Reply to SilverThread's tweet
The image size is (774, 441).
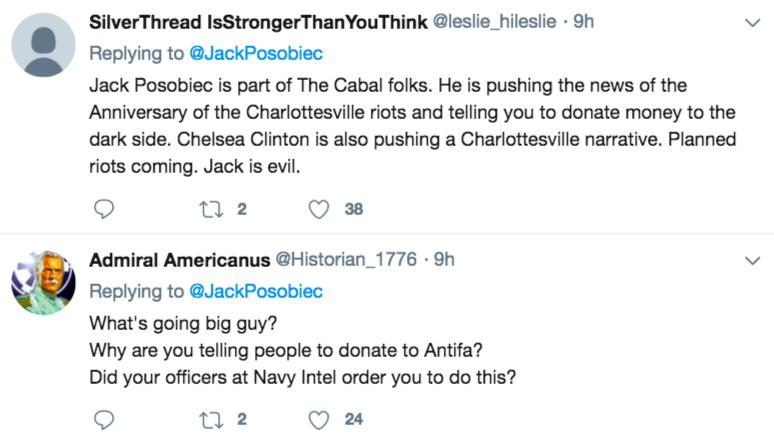click(x=104, y=209)
